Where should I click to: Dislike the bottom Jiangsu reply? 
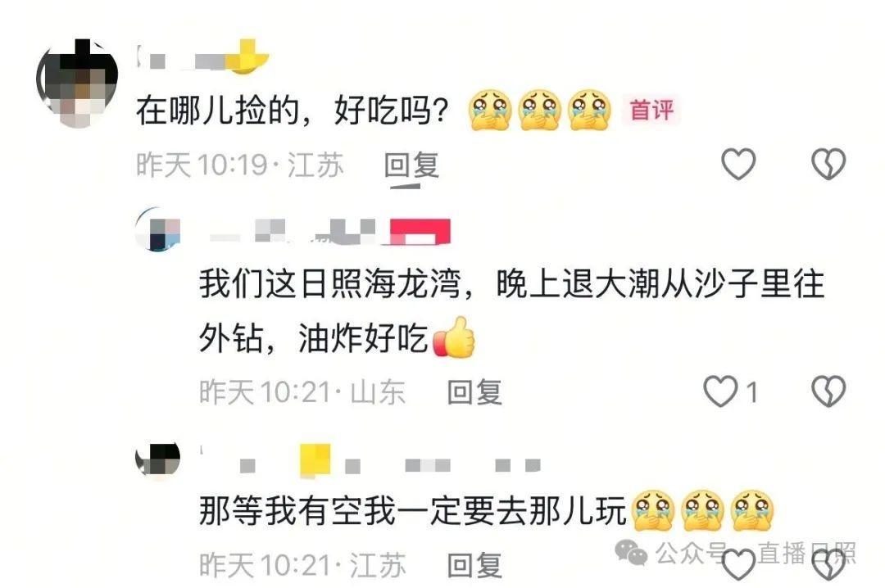point(828,565)
